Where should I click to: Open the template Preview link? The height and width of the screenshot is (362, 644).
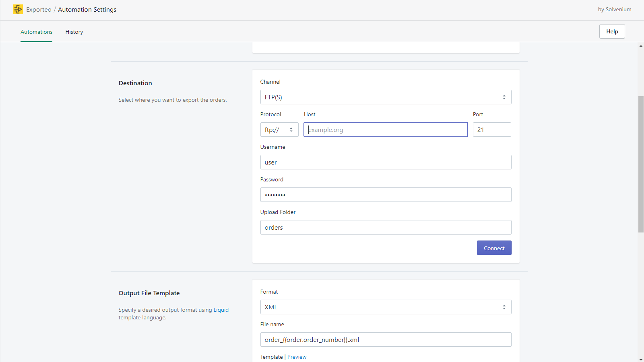[x=297, y=357]
